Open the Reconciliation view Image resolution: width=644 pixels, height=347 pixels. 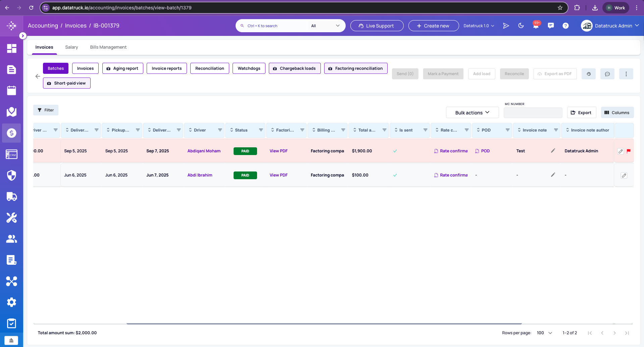[210, 68]
